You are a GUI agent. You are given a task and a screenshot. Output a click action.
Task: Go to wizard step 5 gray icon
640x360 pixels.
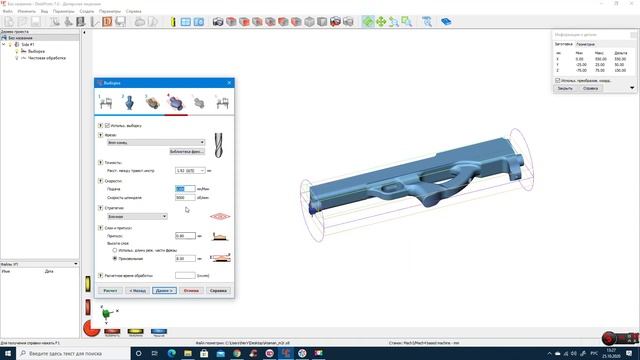pos(199,103)
